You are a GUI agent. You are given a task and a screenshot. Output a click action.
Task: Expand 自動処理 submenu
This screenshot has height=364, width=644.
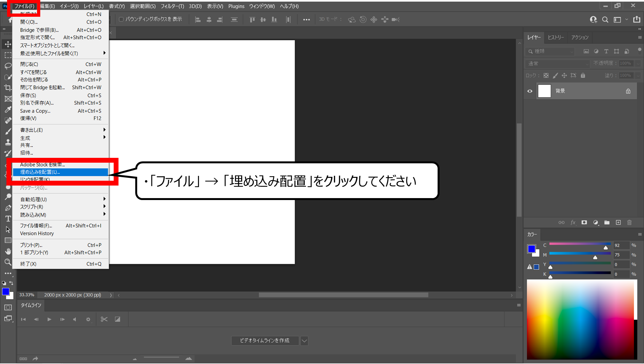coord(61,199)
